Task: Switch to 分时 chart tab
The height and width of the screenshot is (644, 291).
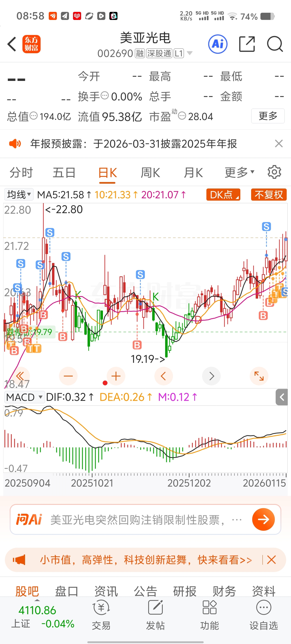Action: coord(21,173)
